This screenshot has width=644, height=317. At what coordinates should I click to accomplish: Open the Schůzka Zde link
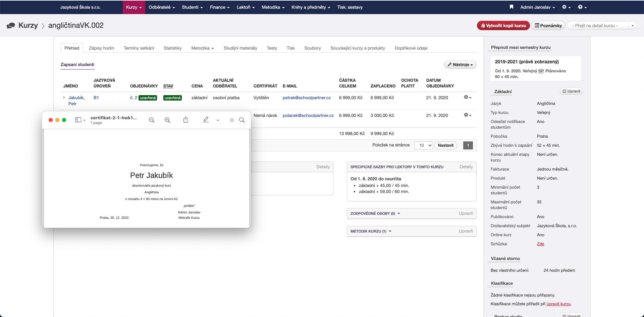click(x=540, y=244)
